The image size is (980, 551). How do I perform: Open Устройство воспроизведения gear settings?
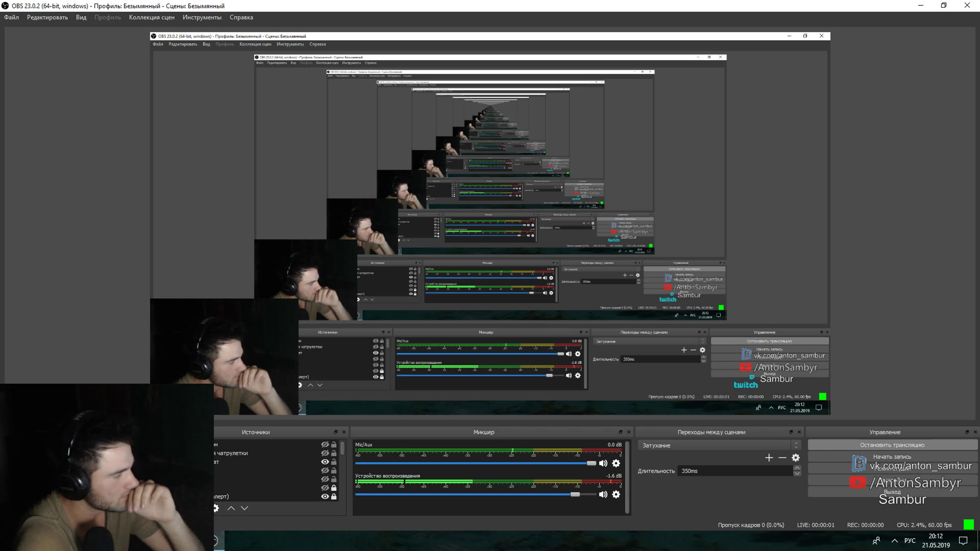(616, 494)
